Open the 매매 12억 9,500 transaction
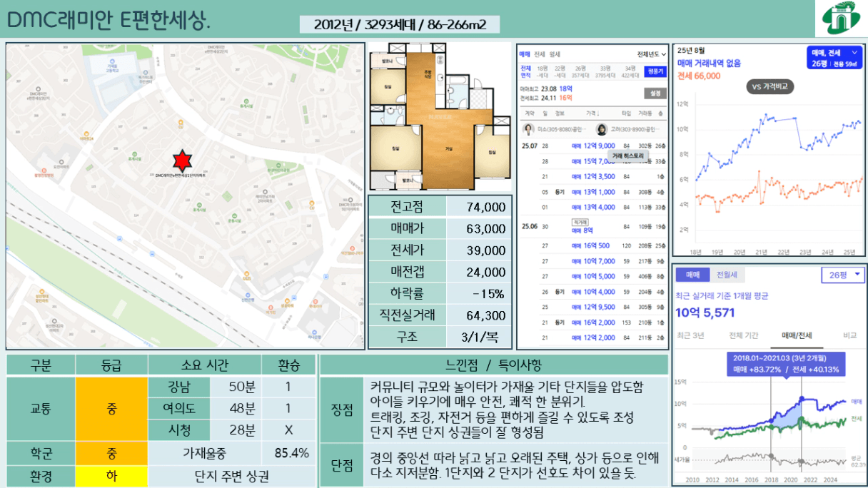The width and height of the screenshot is (868, 488). click(x=593, y=307)
